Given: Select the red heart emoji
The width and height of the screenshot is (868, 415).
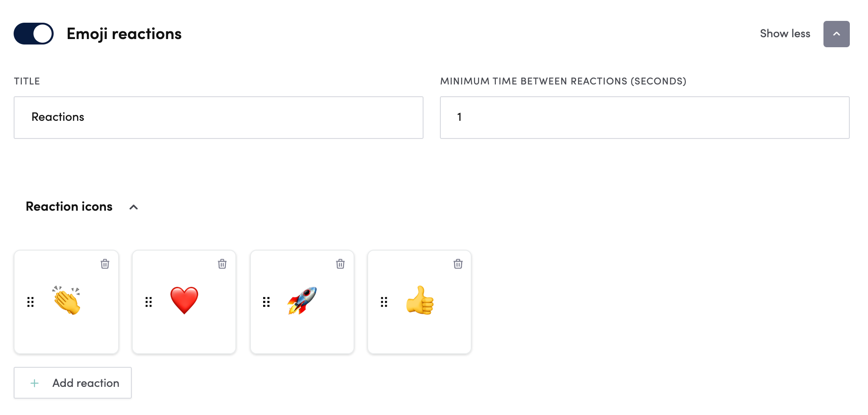Looking at the screenshot, I should pyautogui.click(x=184, y=301).
